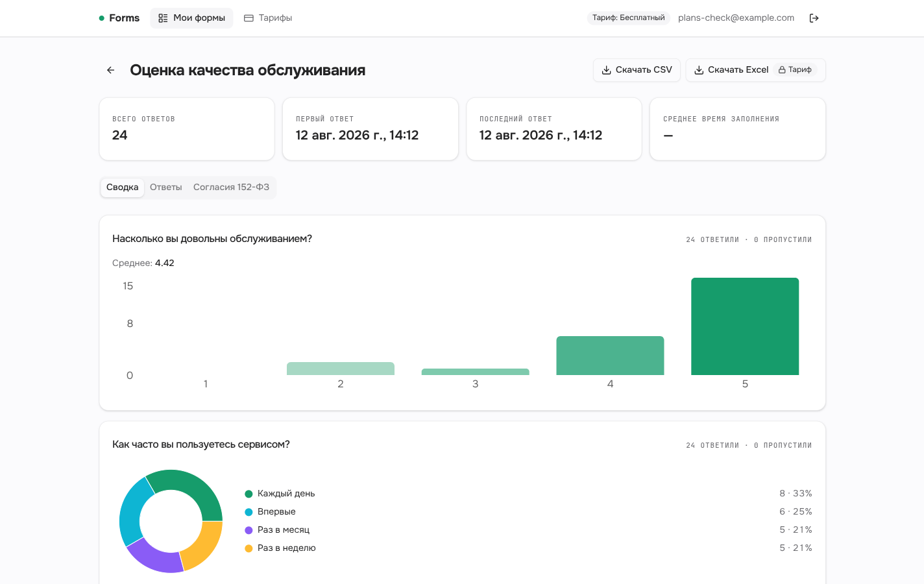The height and width of the screenshot is (584, 924).
Task: Click the value 8 · 33%
Action: pos(796,494)
